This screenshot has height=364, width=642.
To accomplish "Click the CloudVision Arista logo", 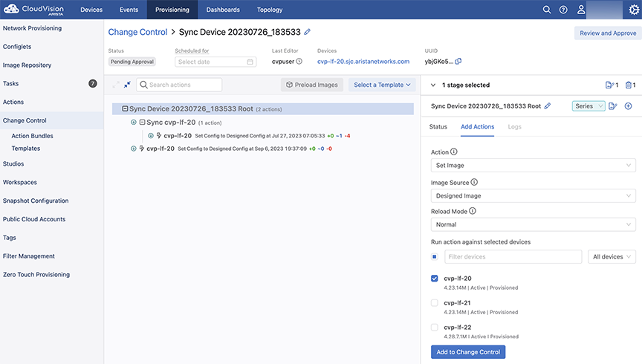I will click(x=34, y=10).
